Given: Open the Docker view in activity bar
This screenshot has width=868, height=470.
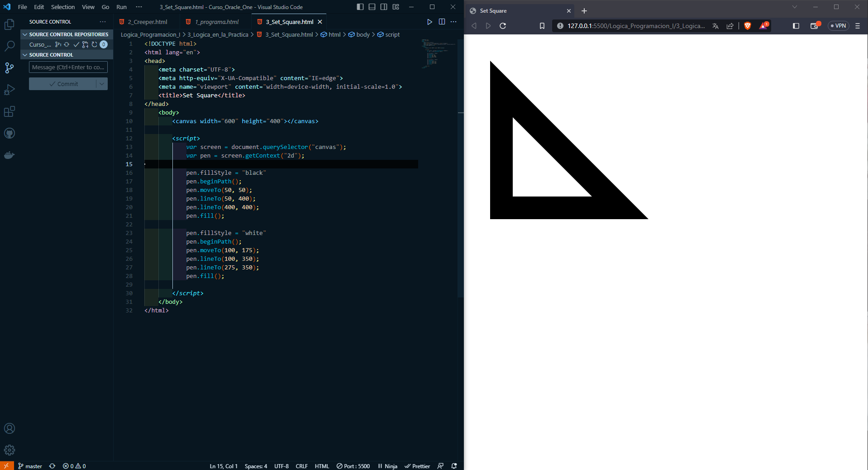Looking at the screenshot, I should pos(9,155).
